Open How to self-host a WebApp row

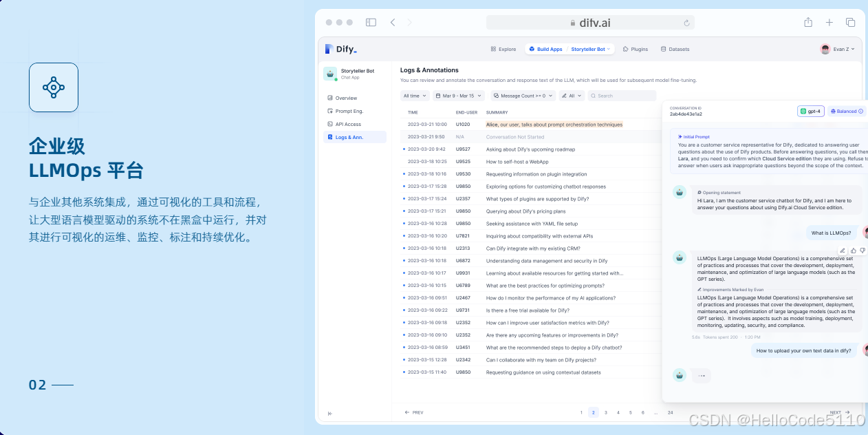coord(531,162)
